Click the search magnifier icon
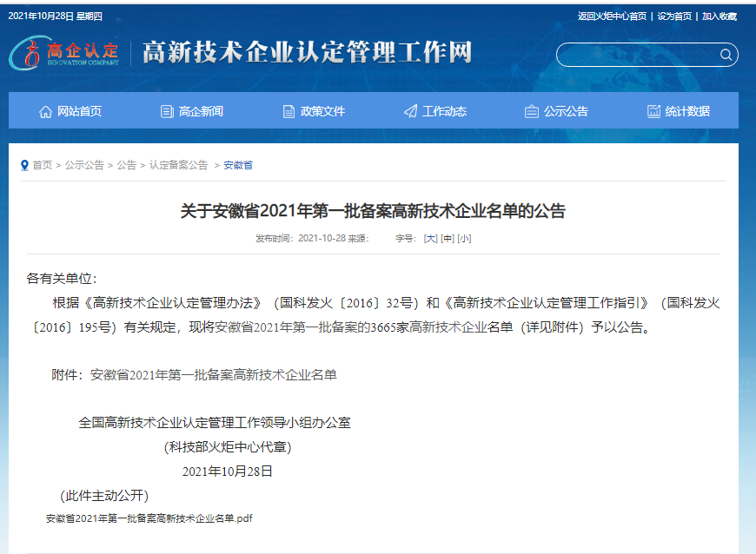Image resolution: width=756 pixels, height=554 pixels. pyautogui.click(x=726, y=55)
